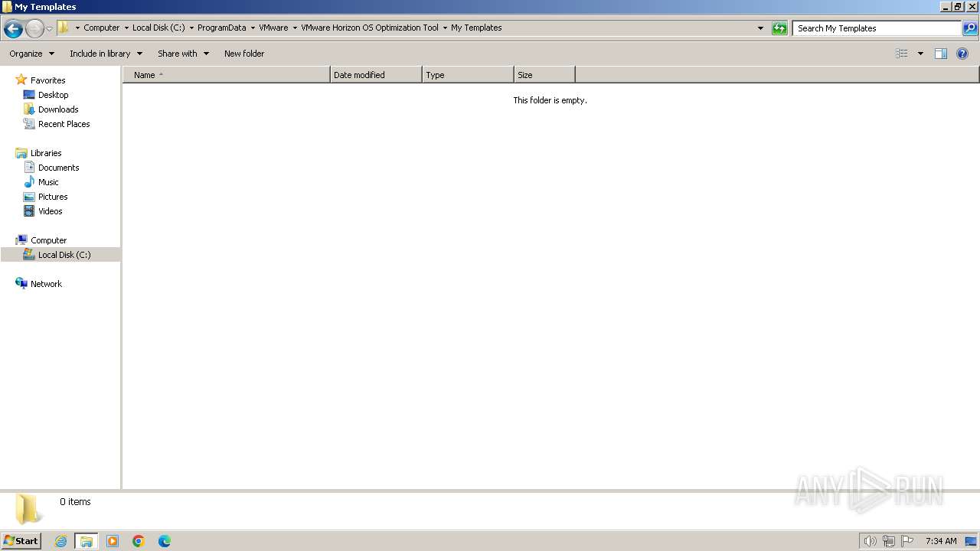Open Recent Places in the navigation pane
Screen dimensions: 980x551
click(x=64, y=124)
